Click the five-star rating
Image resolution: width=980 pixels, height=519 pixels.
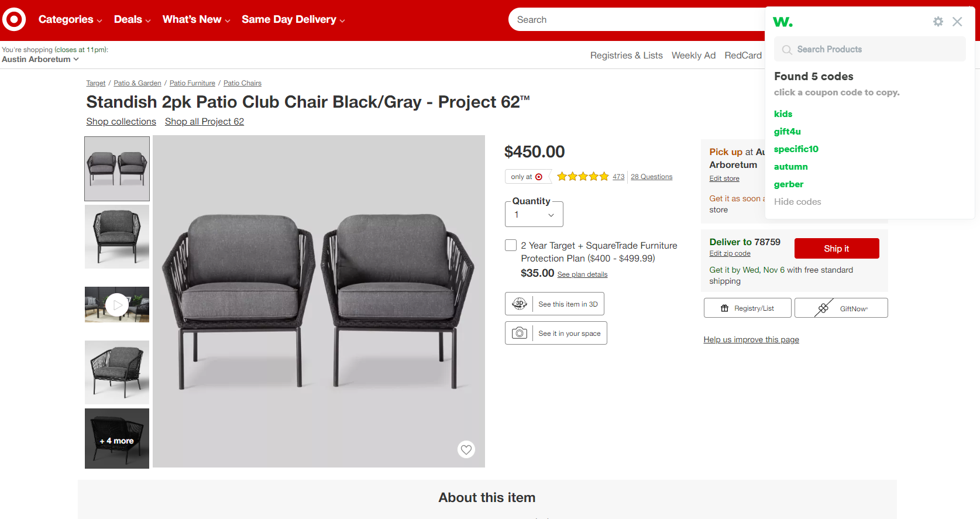click(x=583, y=177)
